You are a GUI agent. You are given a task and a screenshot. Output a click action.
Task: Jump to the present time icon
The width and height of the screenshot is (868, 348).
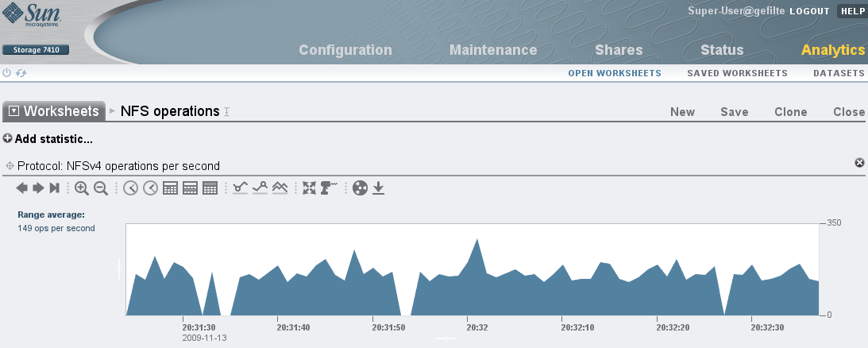54,188
